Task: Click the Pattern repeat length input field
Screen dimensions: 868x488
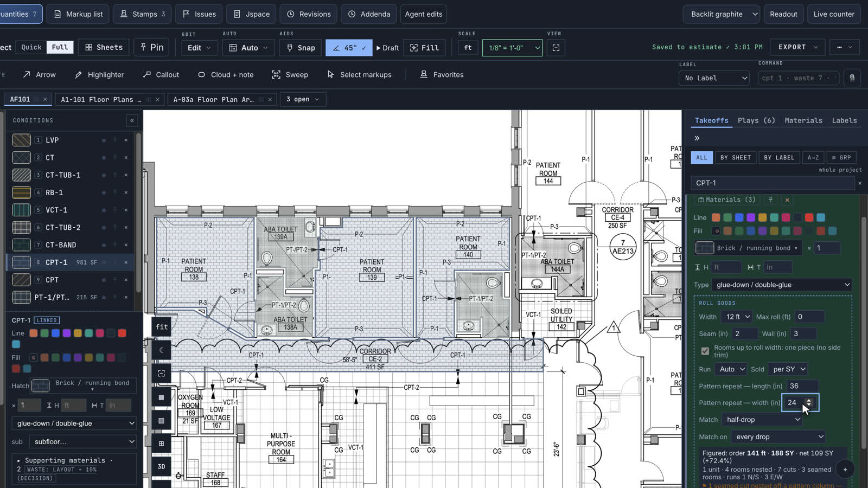Action: click(802, 386)
